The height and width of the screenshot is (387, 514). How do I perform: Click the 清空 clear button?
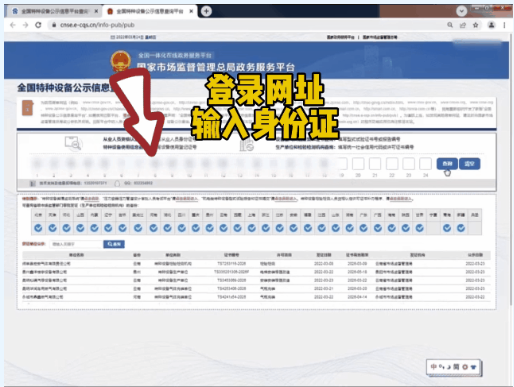click(x=470, y=164)
